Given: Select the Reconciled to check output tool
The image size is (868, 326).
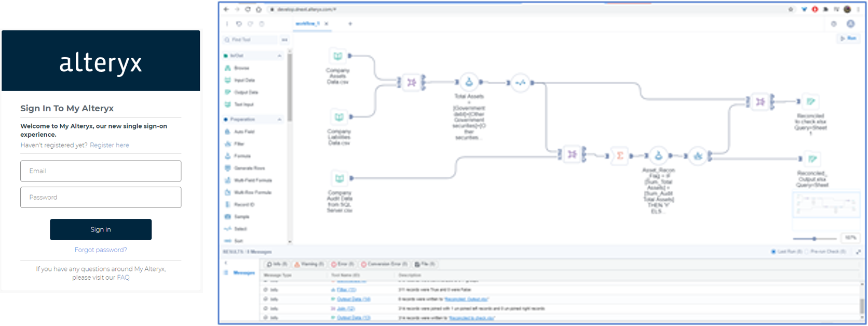Looking at the screenshot, I should coord(810,101).
